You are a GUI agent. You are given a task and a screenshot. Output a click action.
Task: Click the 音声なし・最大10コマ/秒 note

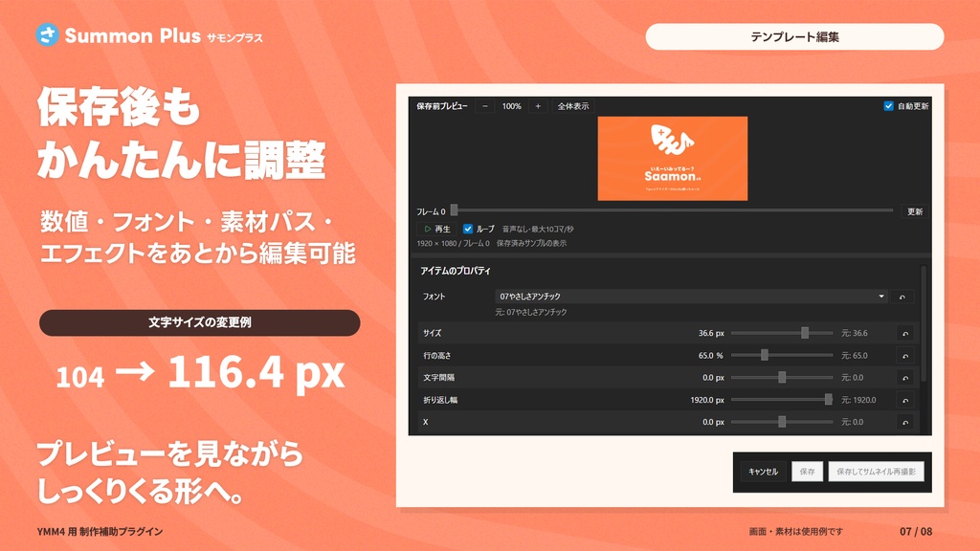coord(538,230)
